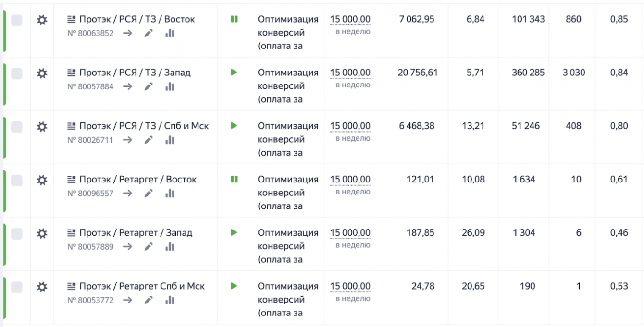
Task: Click arrow icon next to № 80096557
Action: click(127, 194)
